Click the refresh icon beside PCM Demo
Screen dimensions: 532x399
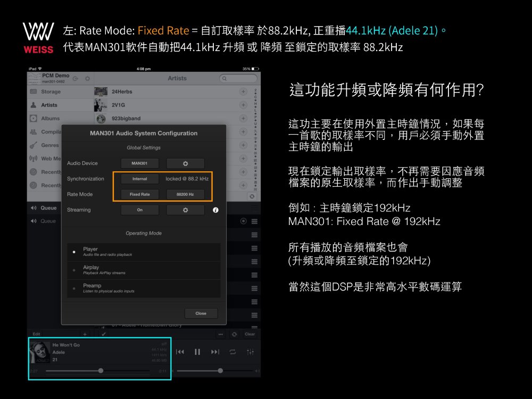coord(76,78)
